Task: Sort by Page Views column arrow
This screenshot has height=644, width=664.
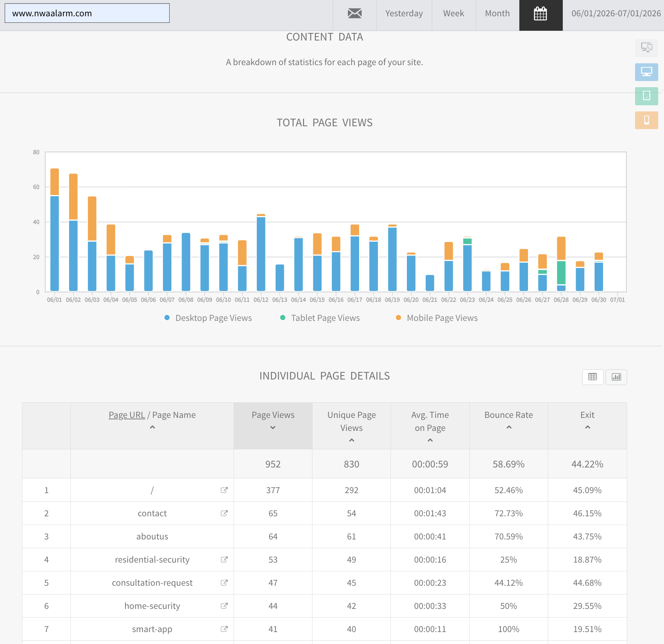Action: pos(273,428)
